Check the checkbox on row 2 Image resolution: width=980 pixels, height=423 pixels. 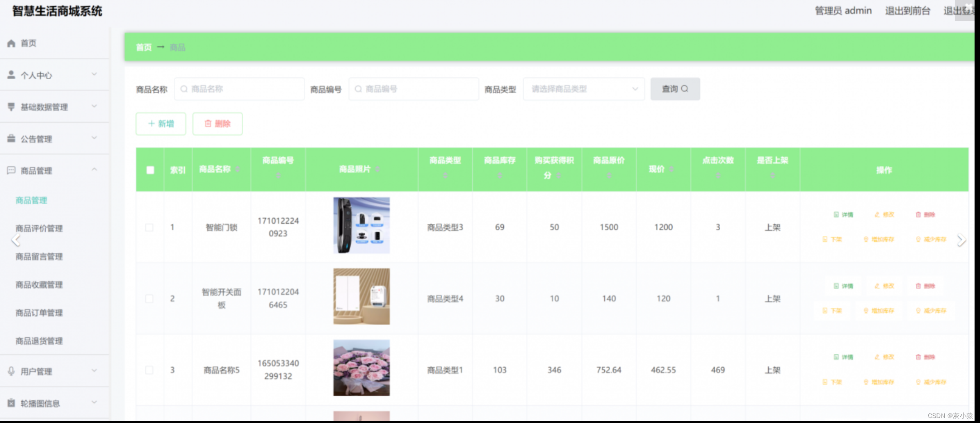149,298
